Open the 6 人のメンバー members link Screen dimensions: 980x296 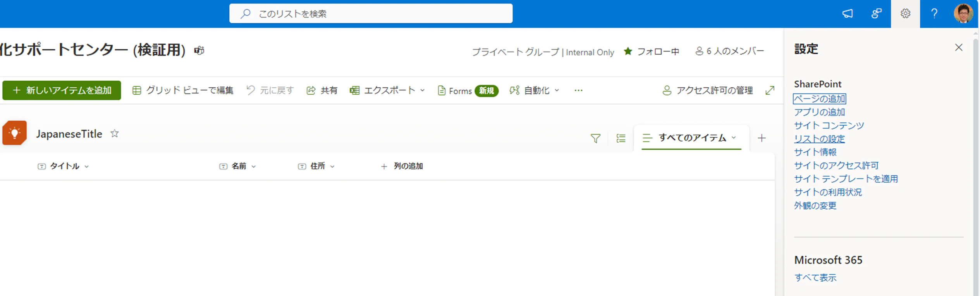(x=729, y=51)
